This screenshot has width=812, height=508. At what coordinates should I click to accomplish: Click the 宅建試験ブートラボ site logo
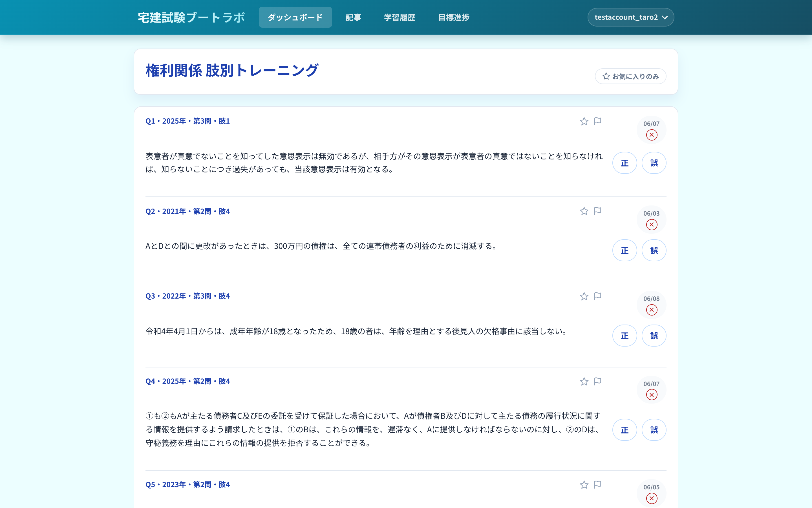click(x=191, y=17)
